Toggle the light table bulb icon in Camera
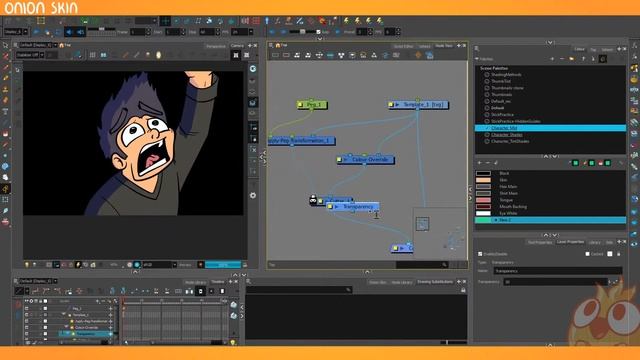Viewport: 640px width, 360px height. tap(27, 265)
